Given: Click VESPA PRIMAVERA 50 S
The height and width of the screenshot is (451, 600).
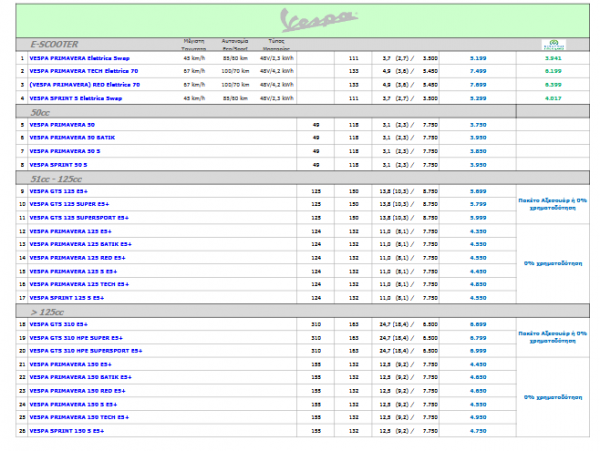Looking at the screenshot, I should (65, 151).
